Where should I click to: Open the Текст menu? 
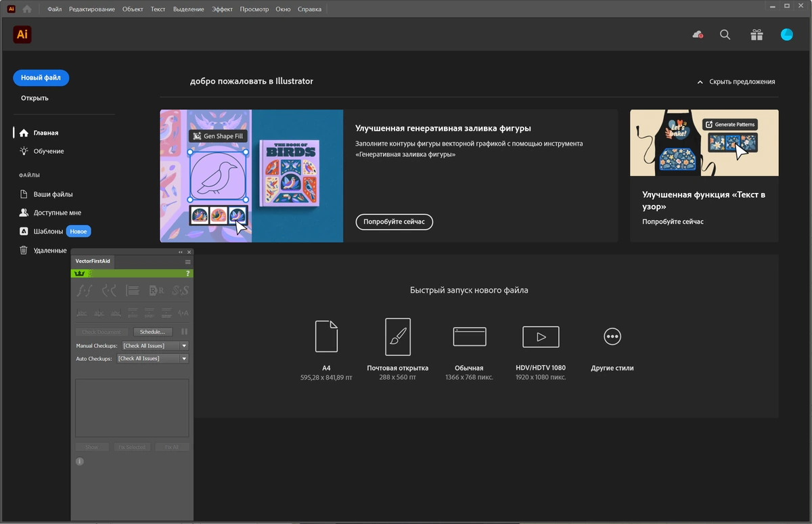coord(158,9)
